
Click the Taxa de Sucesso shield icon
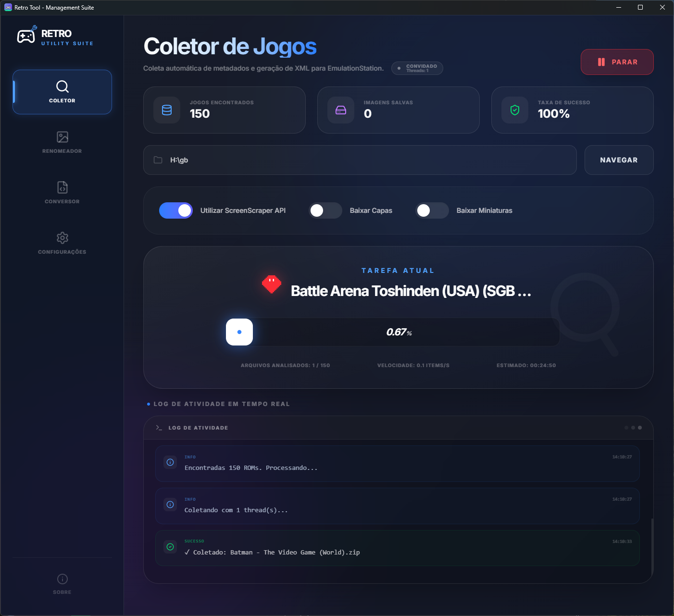pyautogui.click(x=514, y=110)
